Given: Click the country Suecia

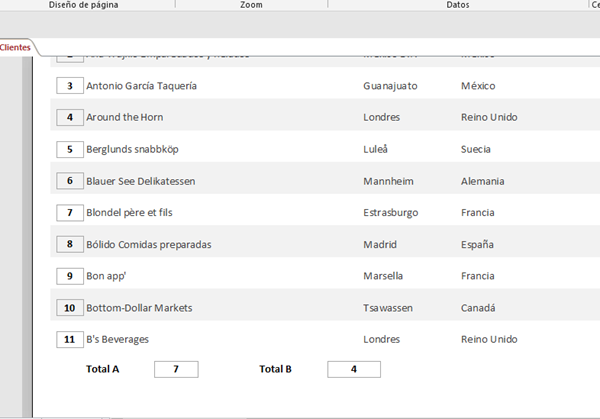Looking at the screenshot, I should click(x=477, y=149).
